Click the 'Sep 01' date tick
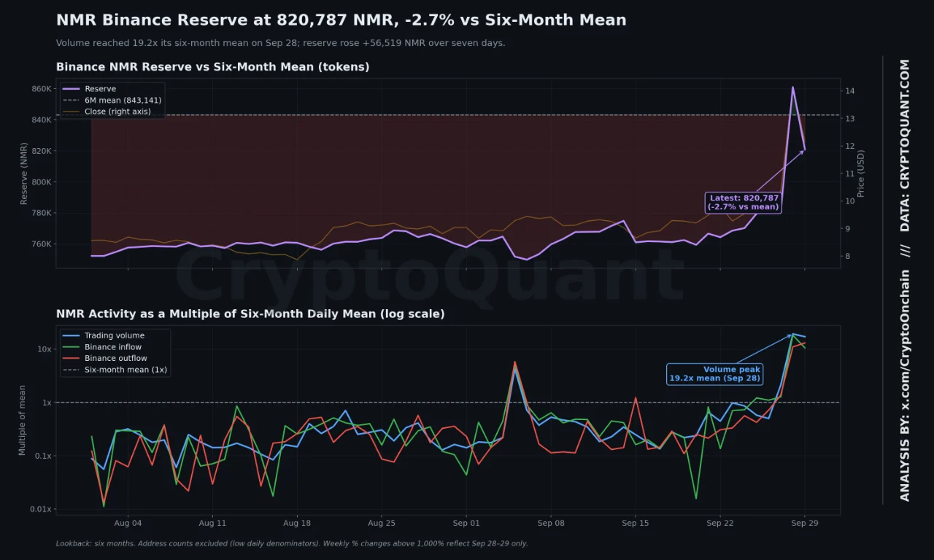The height and width of the screenshot is (560, 934). click(466, 524)
